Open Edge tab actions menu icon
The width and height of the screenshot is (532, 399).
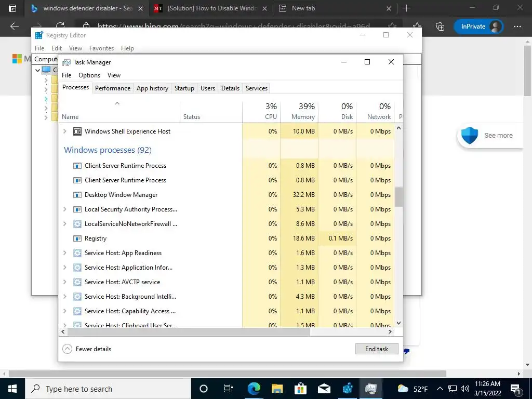tap(12, 8)
